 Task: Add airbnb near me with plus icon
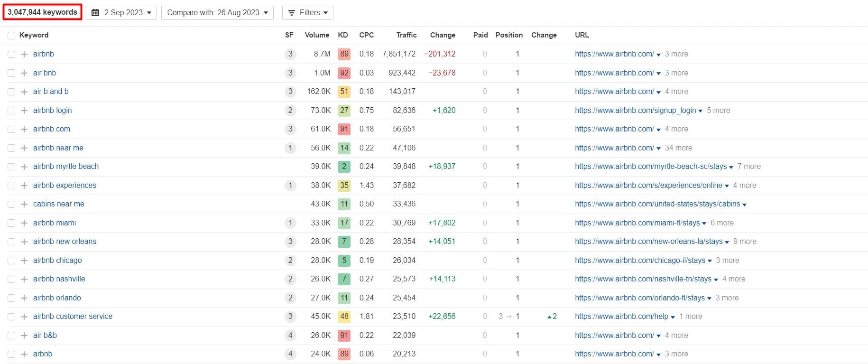coord(24,148)
